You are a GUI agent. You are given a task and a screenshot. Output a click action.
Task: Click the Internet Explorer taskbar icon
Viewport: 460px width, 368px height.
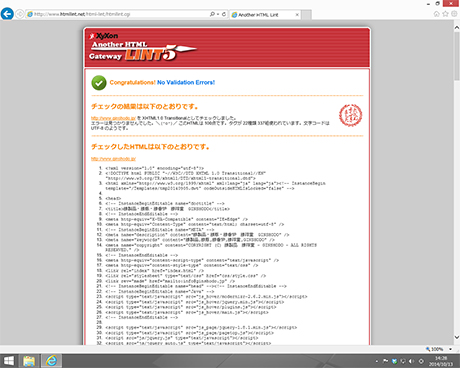51,361
